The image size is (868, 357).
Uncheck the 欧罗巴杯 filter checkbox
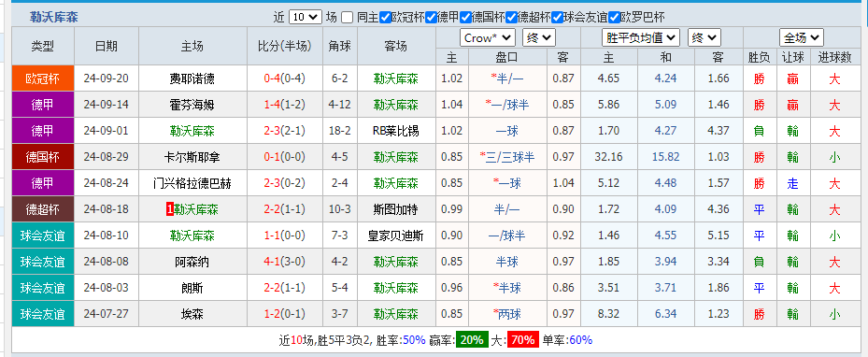point(614,18)
